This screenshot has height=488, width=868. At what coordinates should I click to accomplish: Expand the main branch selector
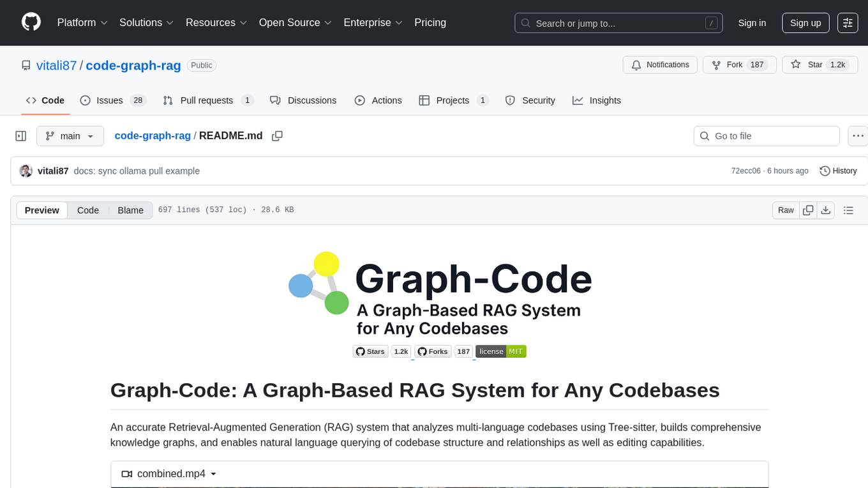pyautogui.click(x=70, y=136)
